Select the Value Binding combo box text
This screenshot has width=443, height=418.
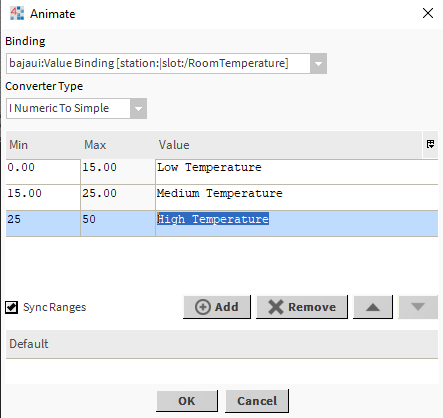click(158, 63)
